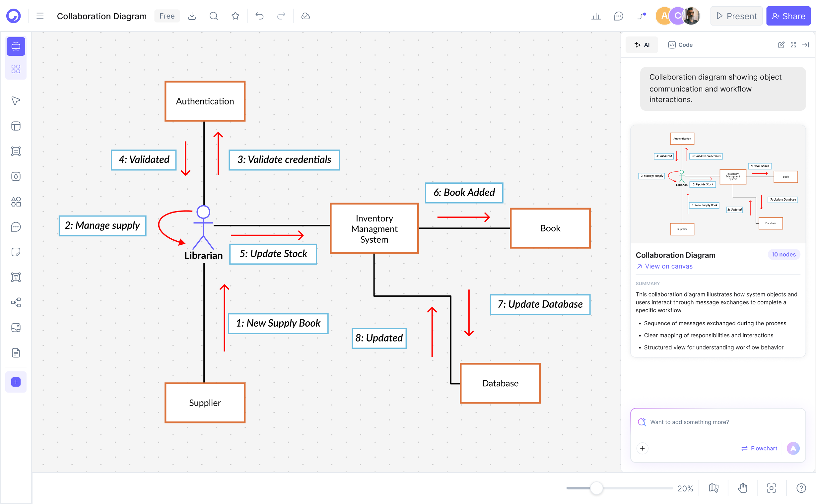The width and height of the screenshot is (816, 504).
Task: Click the new chat edit icon
Action: (781, 45)
